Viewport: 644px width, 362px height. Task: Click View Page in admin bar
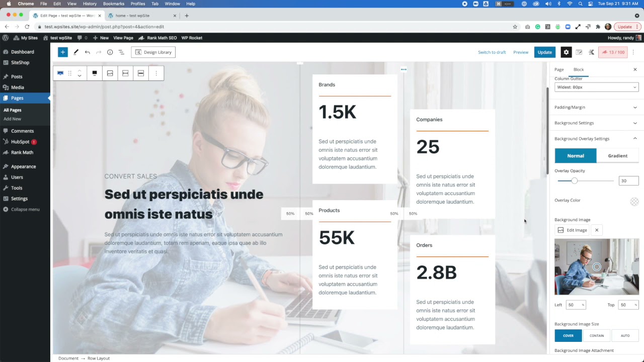(x=123, y=38)
